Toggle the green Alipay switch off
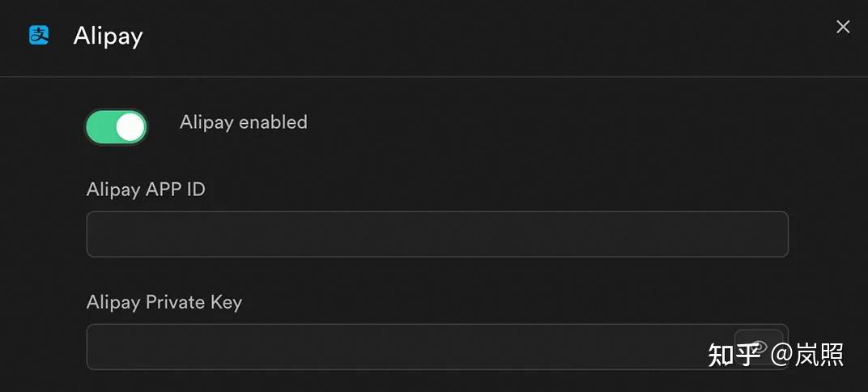 pyautogui.click(x=116, y=127)
